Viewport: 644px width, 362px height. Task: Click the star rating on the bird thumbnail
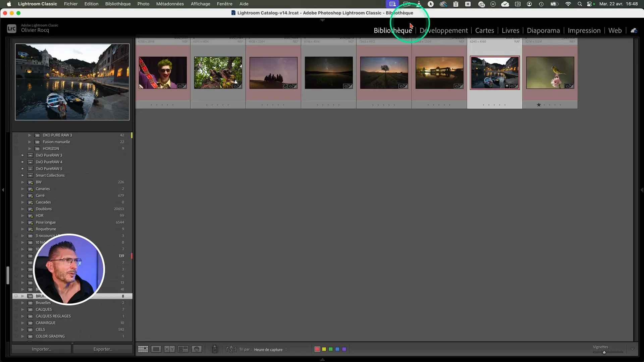tap(539, 105)
